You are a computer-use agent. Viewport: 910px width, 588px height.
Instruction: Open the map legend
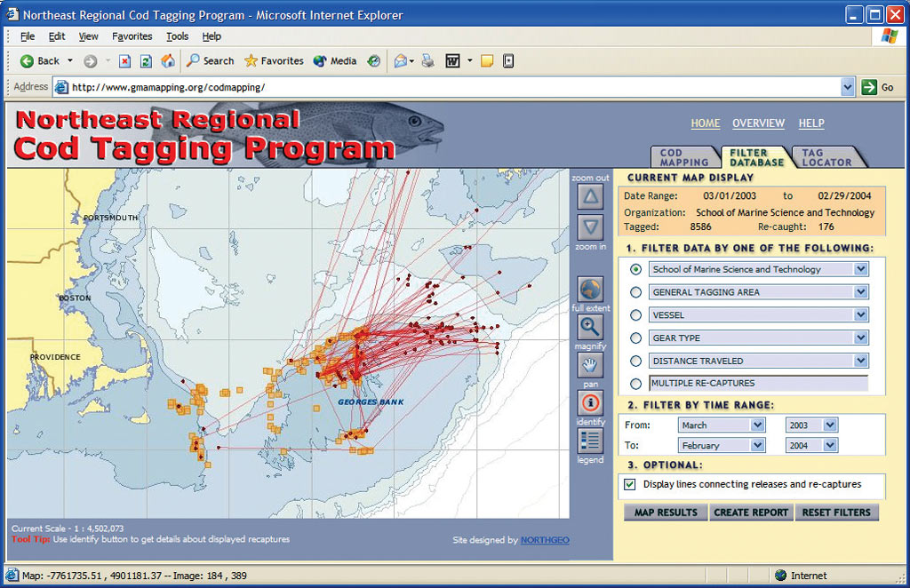[x=590, y=441]
